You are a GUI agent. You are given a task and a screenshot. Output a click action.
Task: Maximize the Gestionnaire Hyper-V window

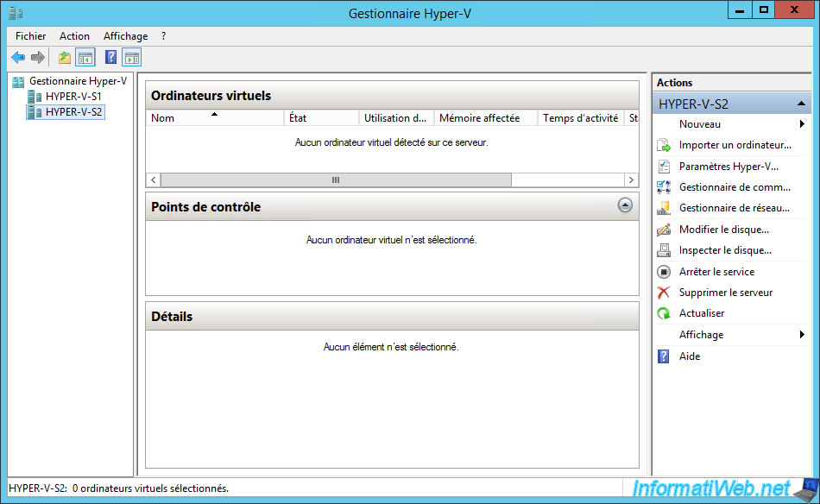pyautogui.click(x=764, y=10)
